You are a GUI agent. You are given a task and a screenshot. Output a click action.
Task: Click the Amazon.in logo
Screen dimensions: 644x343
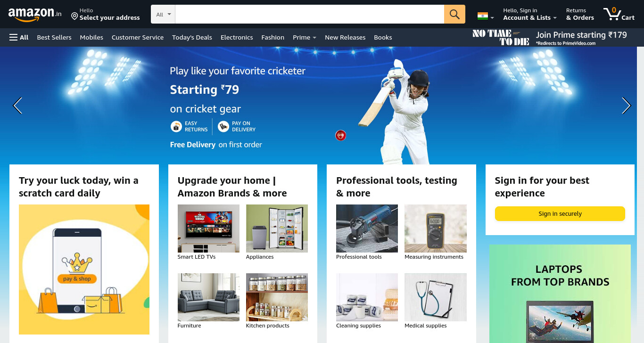tap(35, 14)
